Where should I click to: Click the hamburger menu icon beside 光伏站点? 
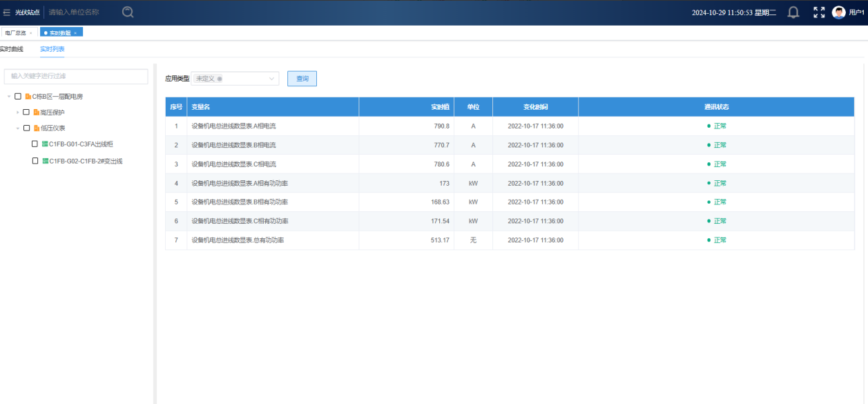coord(7,12)
